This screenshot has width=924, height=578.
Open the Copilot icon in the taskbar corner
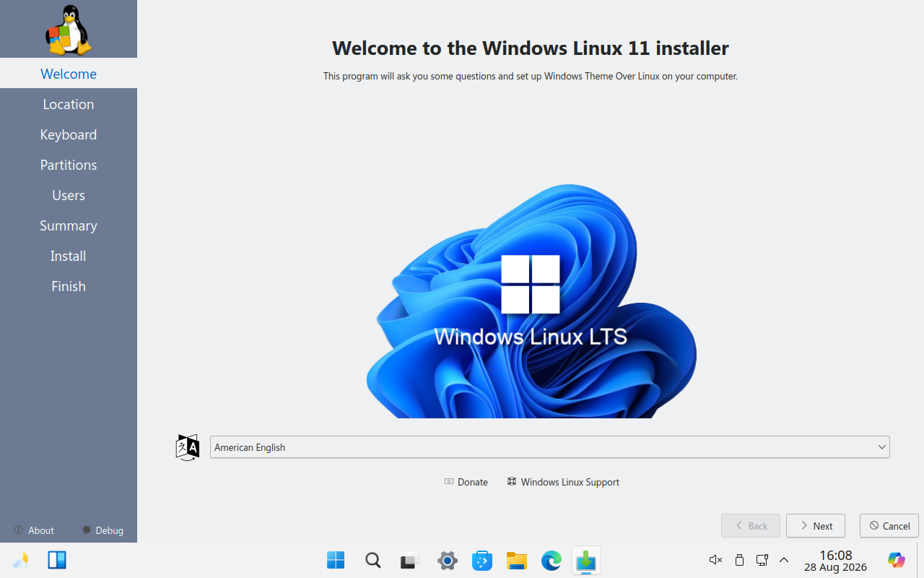897,560
